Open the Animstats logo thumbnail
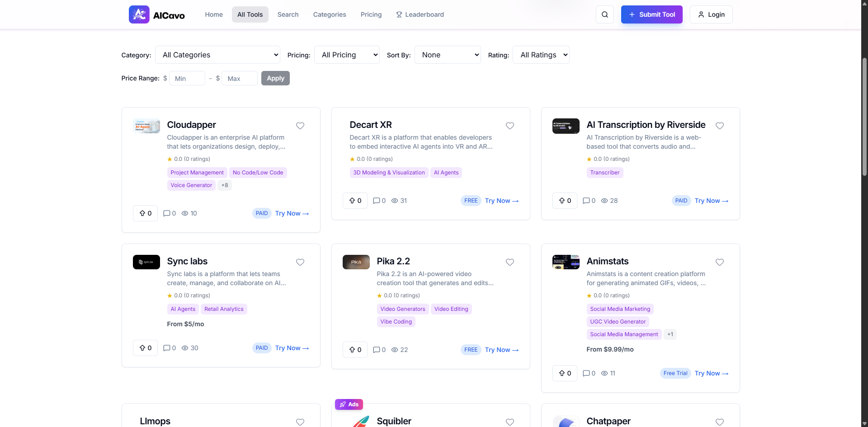 (x=566, y=262)
